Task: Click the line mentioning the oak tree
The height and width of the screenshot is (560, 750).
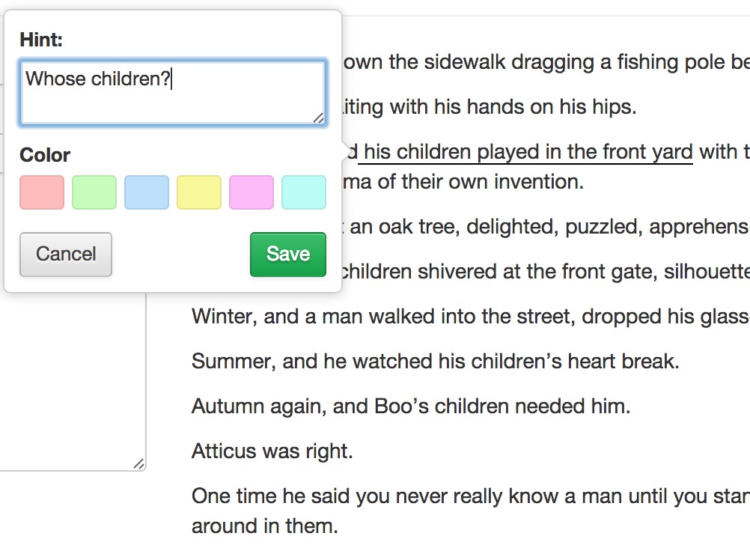Action: pos(524,226)
